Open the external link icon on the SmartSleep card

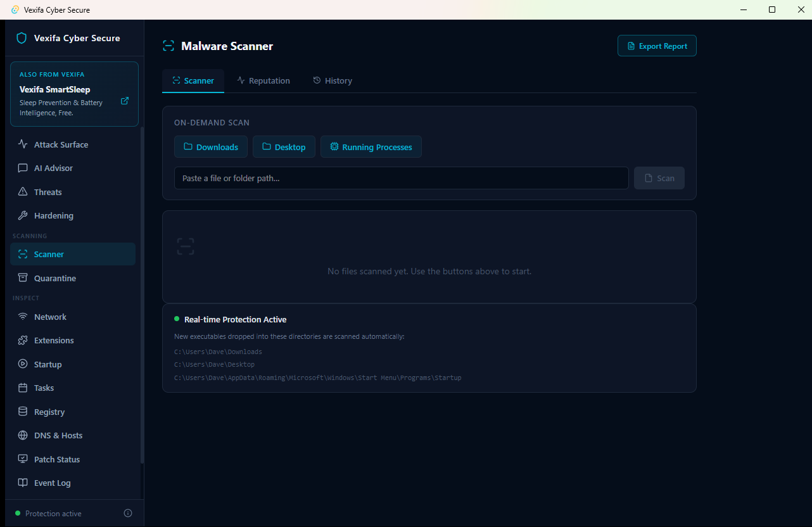pyautogui.click(x=125, y=101)
